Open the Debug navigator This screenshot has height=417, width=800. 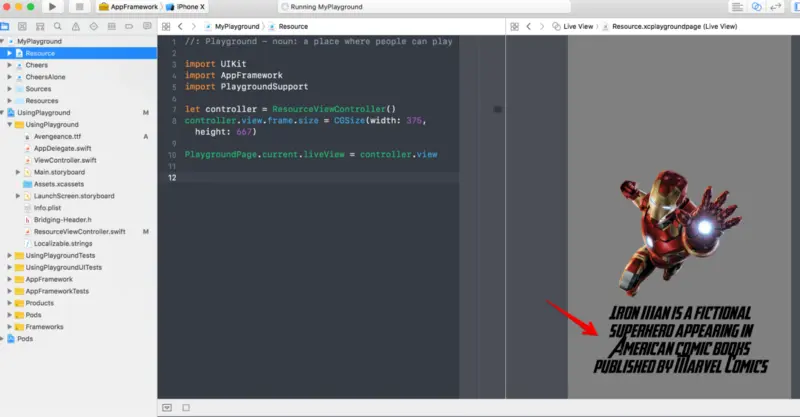[111, 27]
